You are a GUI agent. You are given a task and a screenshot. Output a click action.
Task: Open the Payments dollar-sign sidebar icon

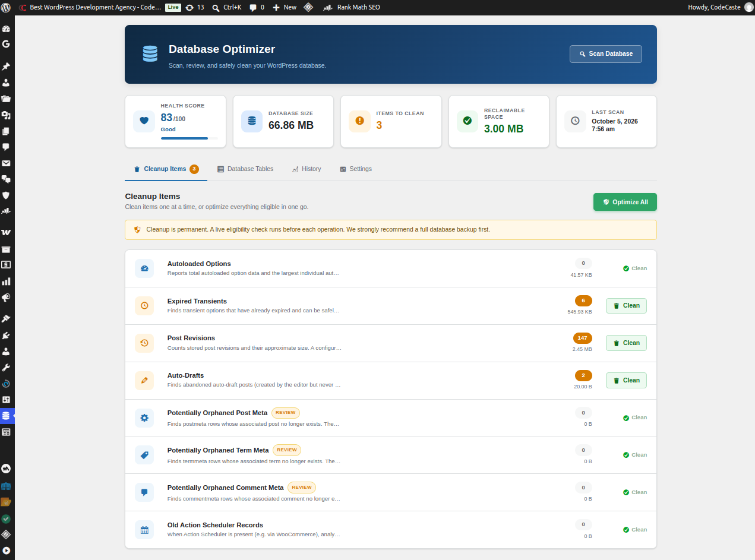(x=6, y=265)
